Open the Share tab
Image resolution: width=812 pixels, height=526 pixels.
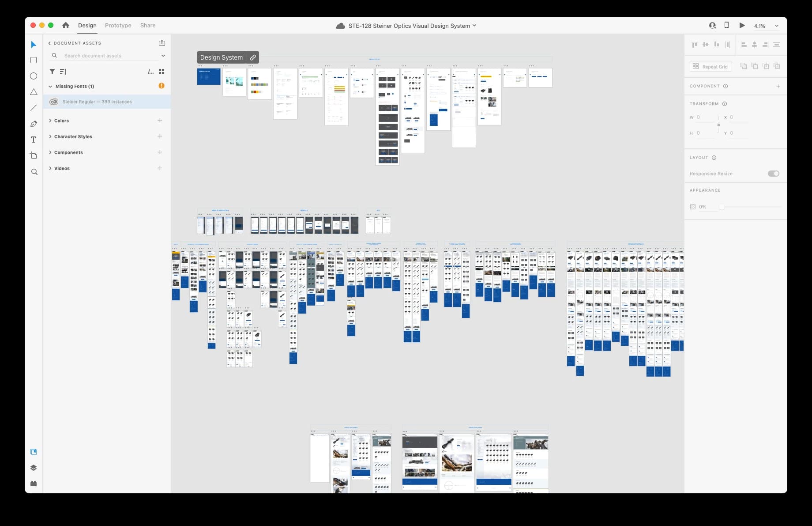click(148, 26)
